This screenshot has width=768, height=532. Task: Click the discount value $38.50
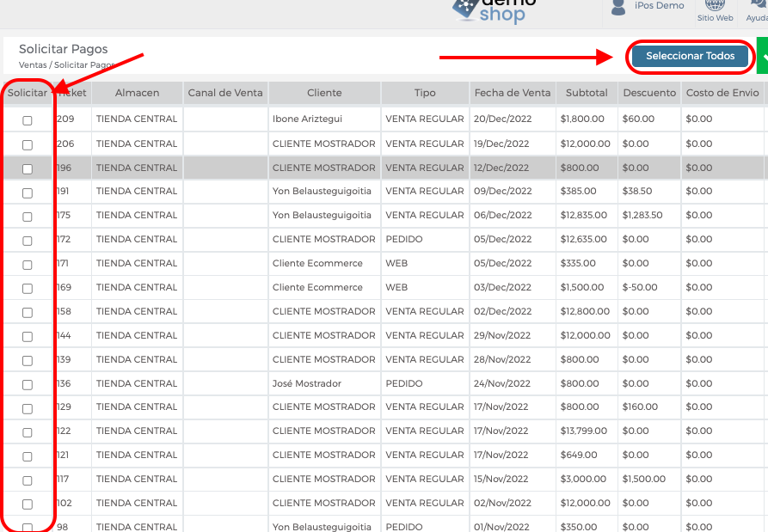[x=637, y=191]
